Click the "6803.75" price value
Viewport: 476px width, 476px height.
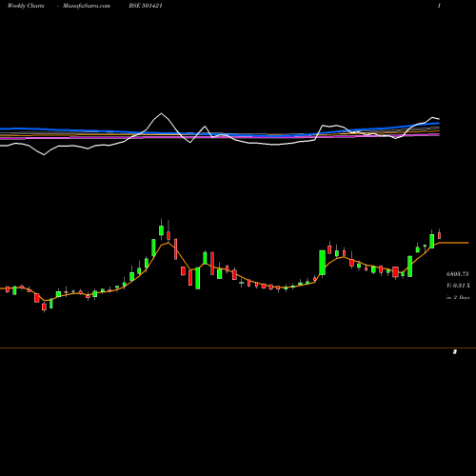(x=458, y=274)
